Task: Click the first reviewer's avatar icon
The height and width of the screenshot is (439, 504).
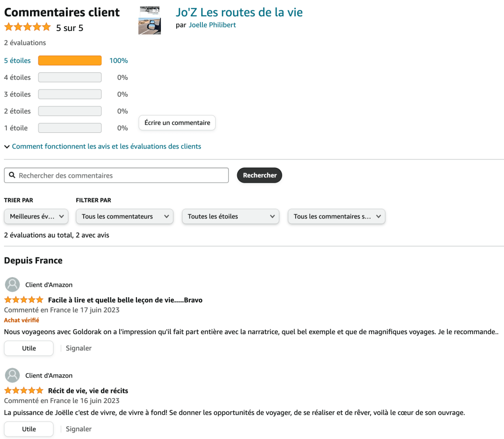Action: (12, 284)
